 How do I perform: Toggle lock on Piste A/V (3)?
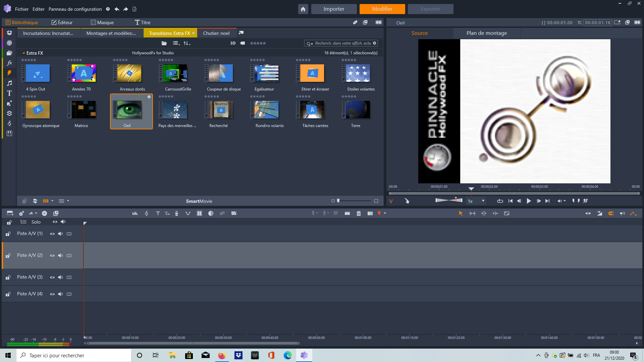8,277
